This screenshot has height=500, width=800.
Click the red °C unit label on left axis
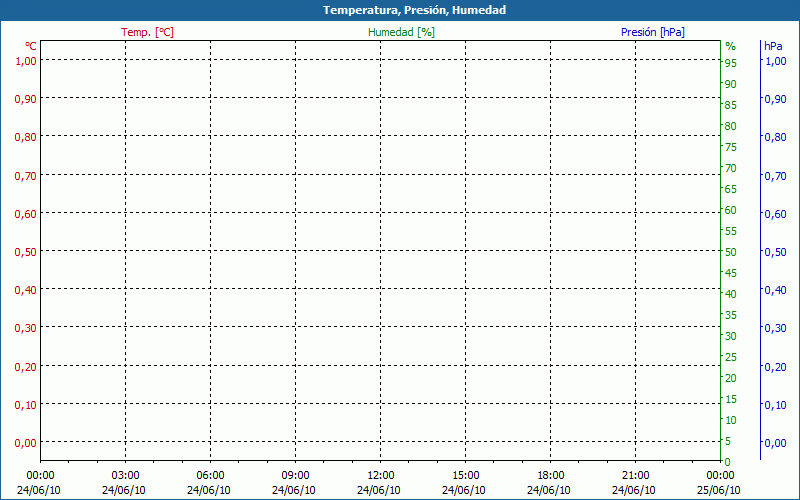[31, 46]
